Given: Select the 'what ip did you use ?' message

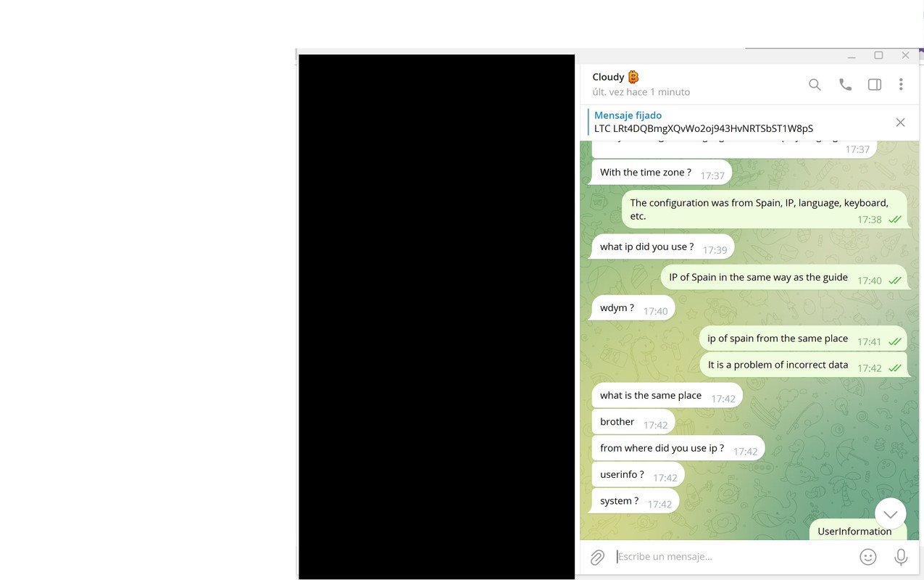Looking at the screenshot, I should coord(662,246).
